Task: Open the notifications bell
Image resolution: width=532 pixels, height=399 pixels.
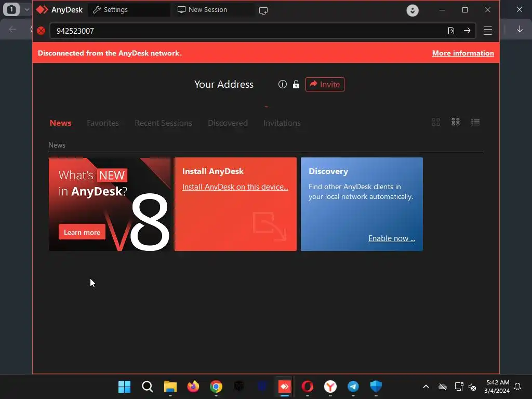Action: pos(517,387)
